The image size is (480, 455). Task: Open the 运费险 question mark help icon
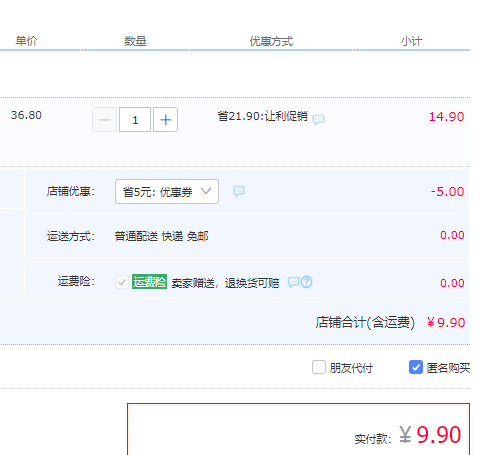pyautogui.click(x=307, y=282)
